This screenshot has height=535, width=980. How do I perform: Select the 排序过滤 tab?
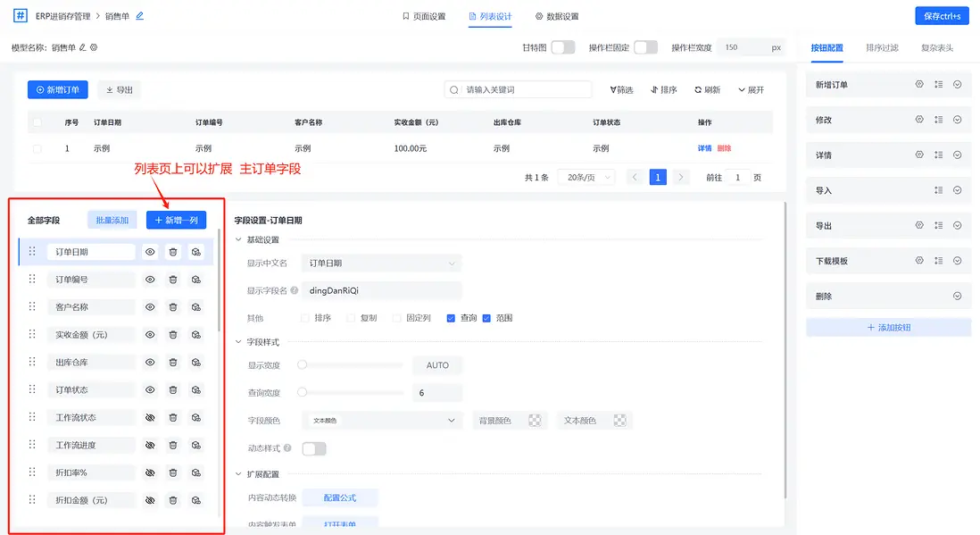(x=882, y=47)
